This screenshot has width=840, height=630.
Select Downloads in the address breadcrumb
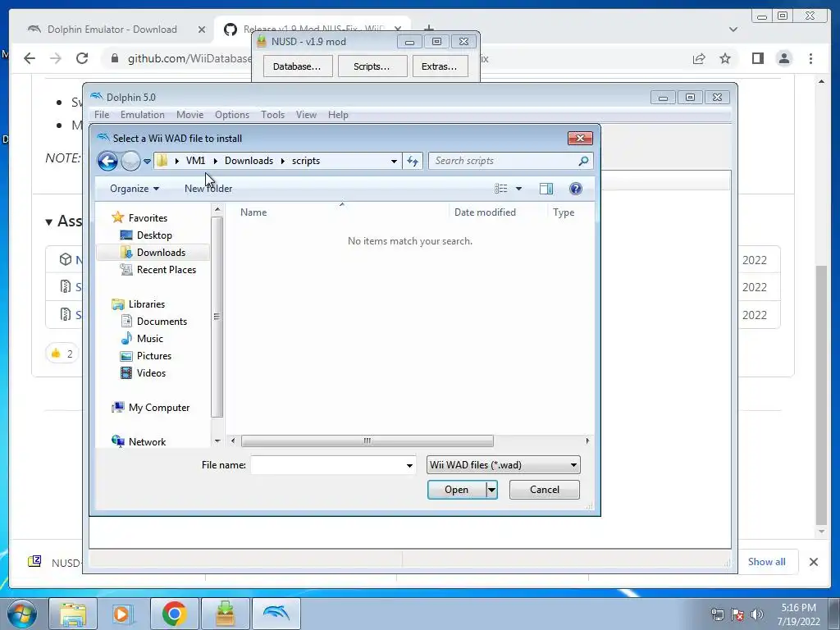(x=249, y=161)
